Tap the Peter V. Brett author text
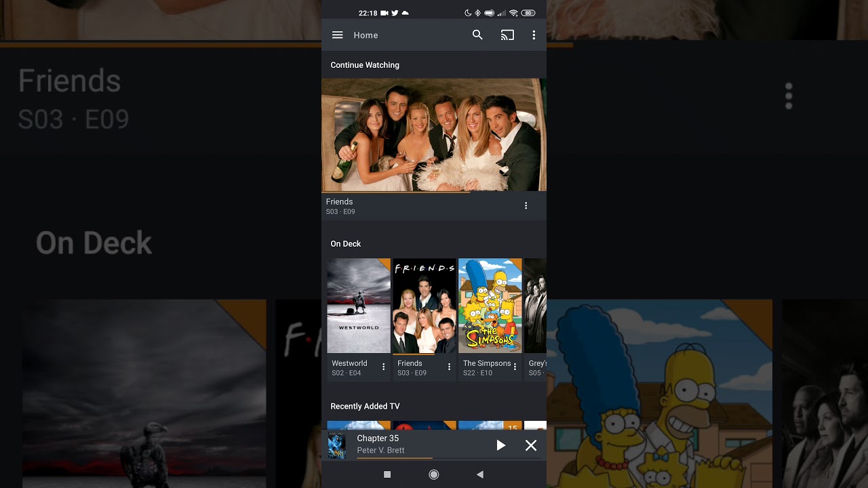Screen dimensions: 868x488 coord(380,451)
